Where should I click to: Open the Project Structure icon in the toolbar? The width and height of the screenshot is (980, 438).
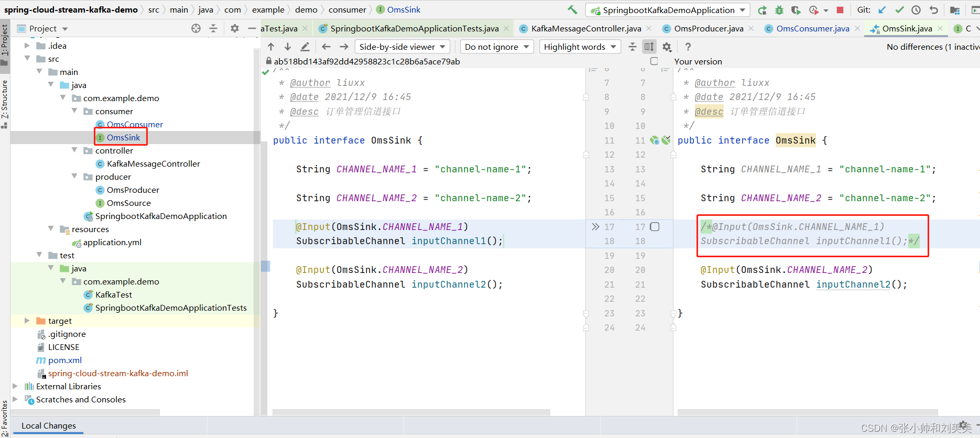tap(955, 10)
